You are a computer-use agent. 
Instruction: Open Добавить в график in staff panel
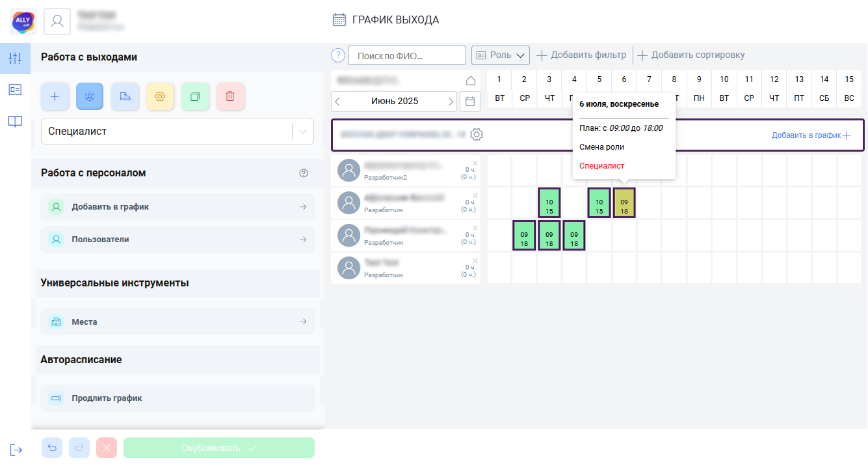[x=178, y=207]
